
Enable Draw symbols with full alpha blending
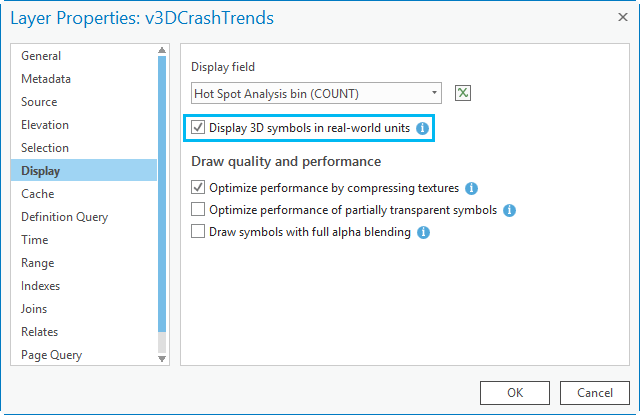(x=198, y=232)
